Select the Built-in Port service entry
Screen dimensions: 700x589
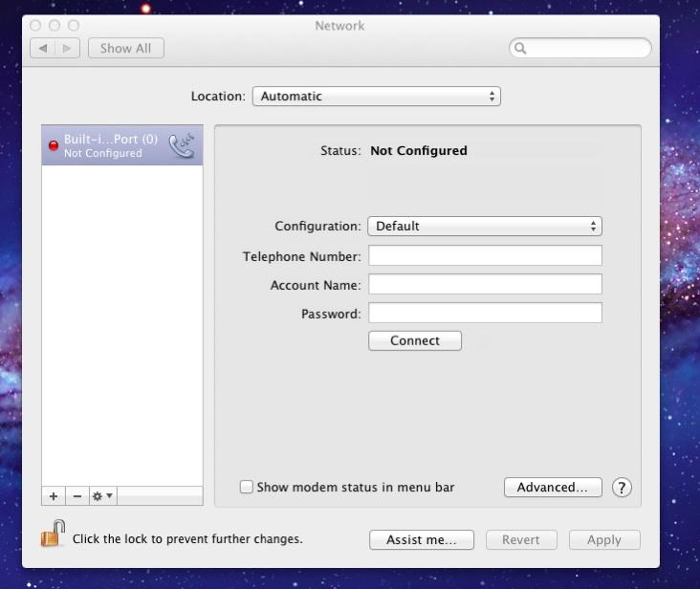click(x=110, y=145)
